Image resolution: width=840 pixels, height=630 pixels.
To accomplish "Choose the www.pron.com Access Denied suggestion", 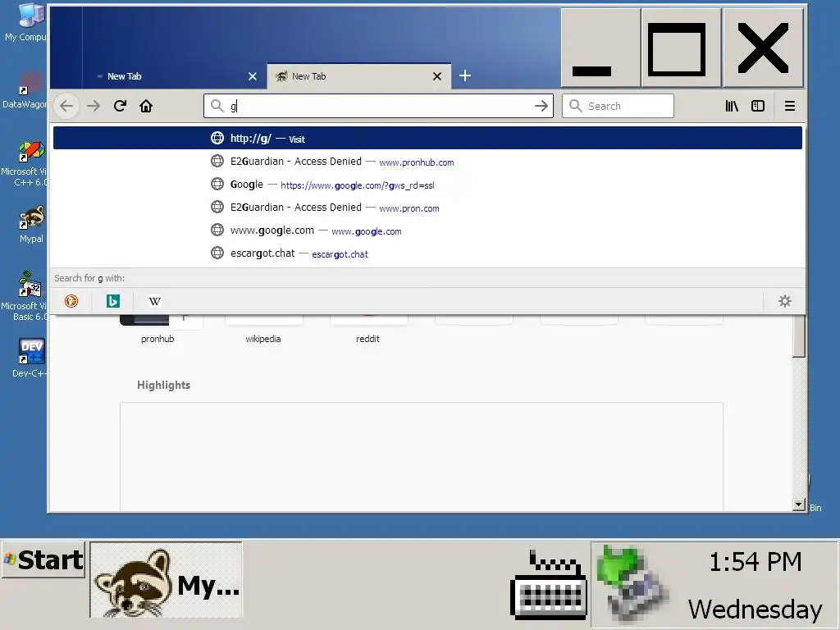I will point(427,208).
